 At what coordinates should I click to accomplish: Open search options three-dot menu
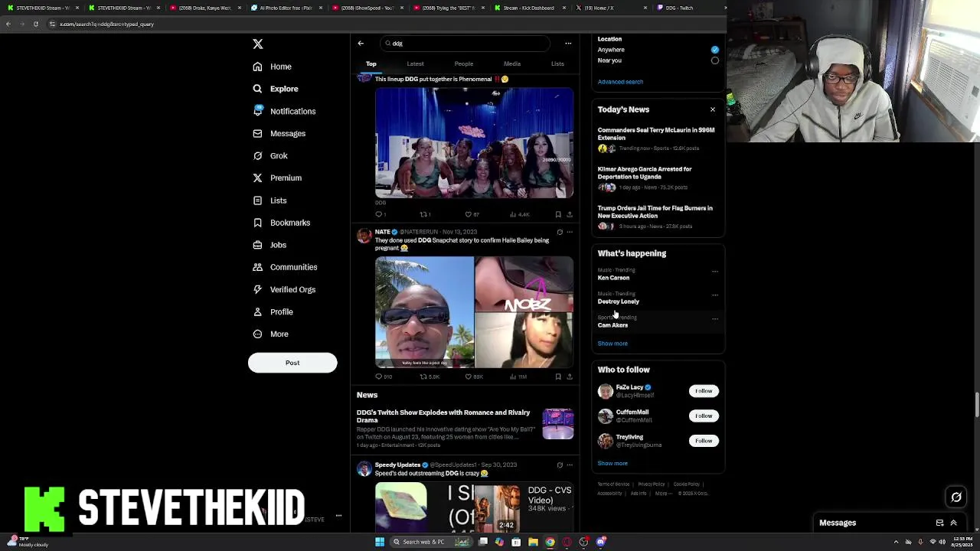pyautogui.click(x=568, y=44)
